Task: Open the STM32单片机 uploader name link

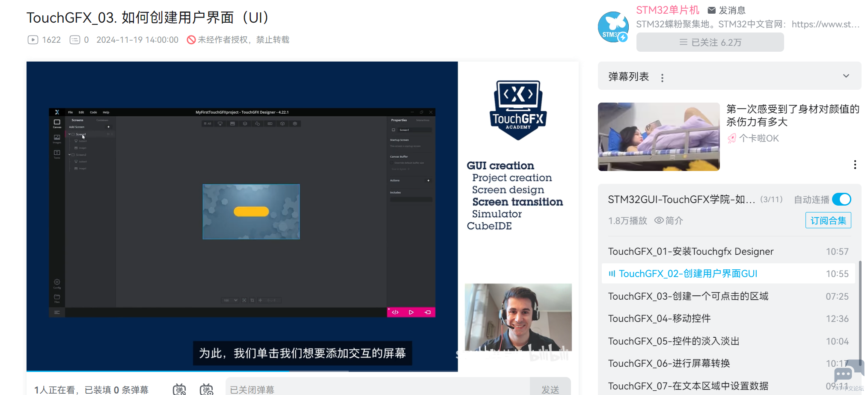Action: 667,10
